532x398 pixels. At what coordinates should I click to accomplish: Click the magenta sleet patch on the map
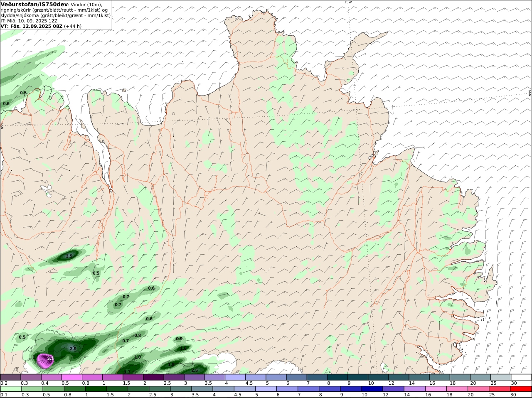tap(44, 361)
